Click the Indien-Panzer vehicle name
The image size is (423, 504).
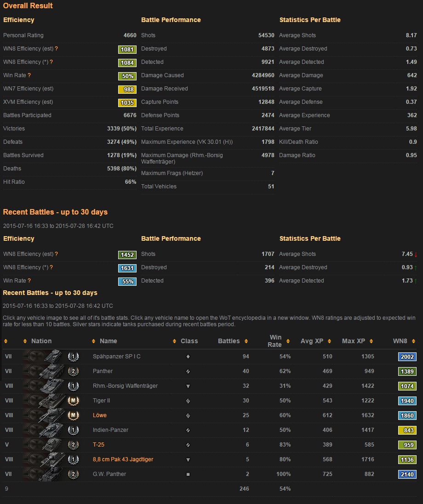110,430
